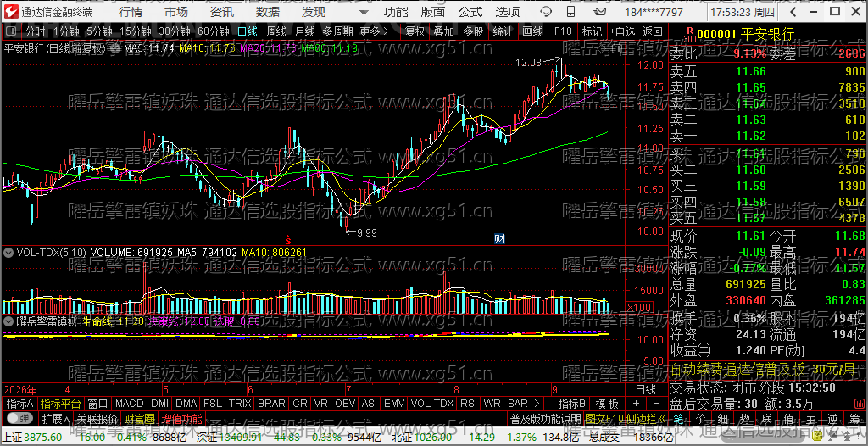Open the title bar dropdown triangle after 发现
The image size is (868, 446).
click(363, 12)
